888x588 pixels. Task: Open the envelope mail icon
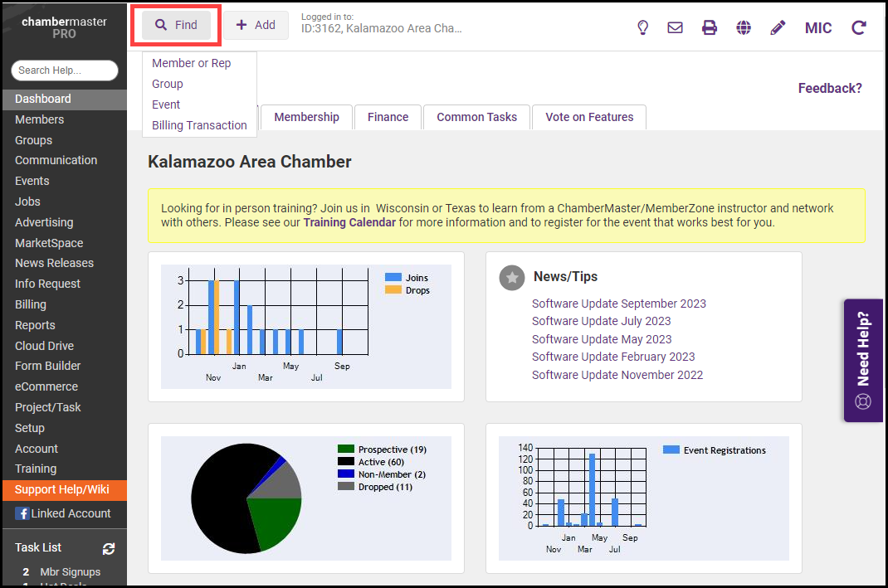(x=676, y=27)
